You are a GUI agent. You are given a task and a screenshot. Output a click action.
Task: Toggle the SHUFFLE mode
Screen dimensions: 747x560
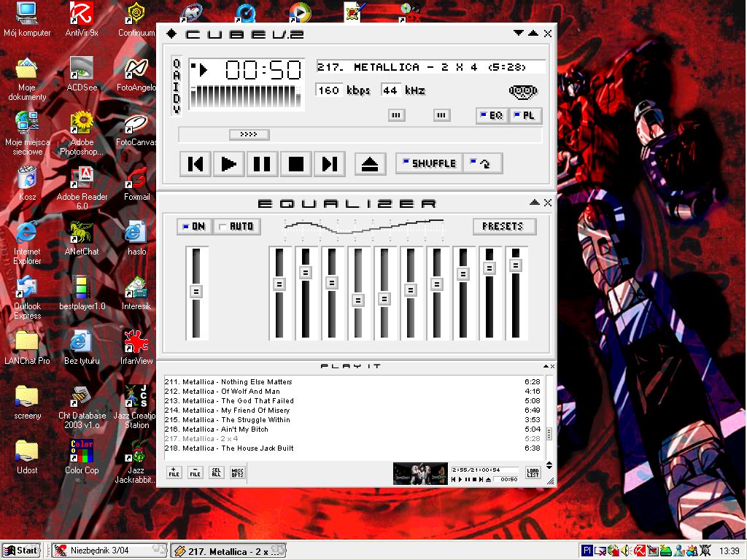pos(429,163)
